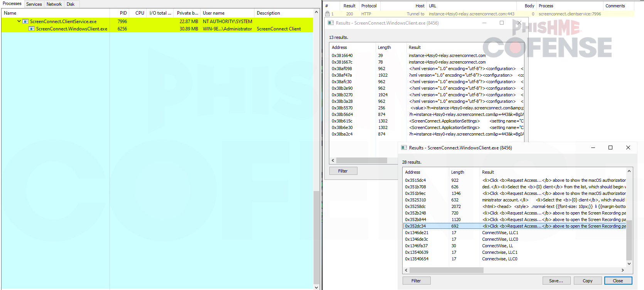
Task: Click the title icon of the 13 results window
Action: tap(331, 23)
